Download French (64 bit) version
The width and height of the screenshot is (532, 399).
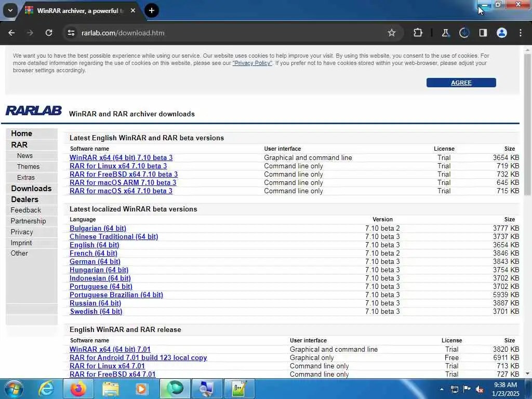pos(94,253)
